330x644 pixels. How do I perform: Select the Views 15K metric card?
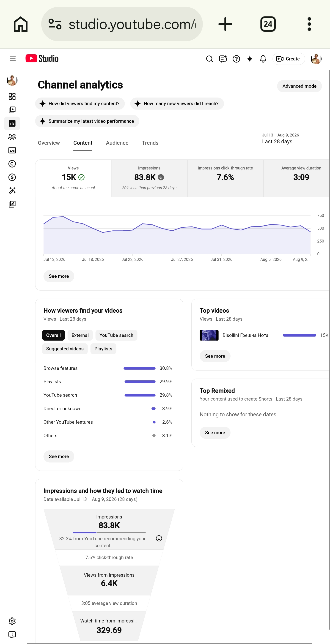73,178
